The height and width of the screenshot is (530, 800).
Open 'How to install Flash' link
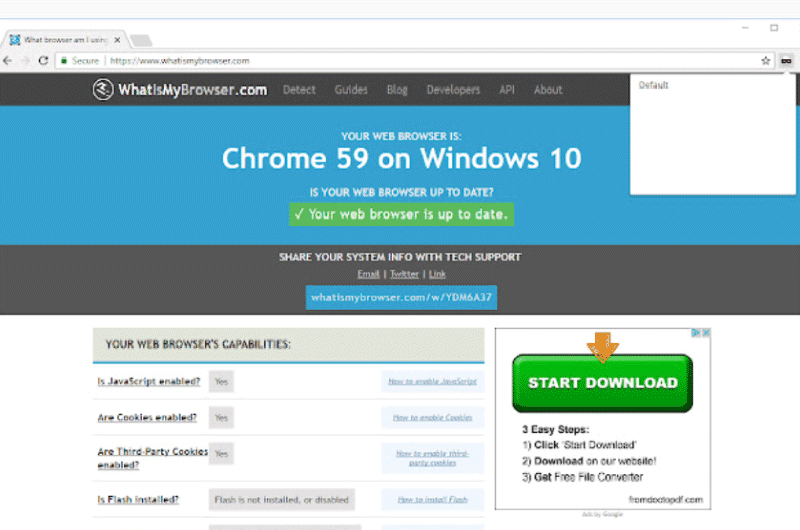(x=432, y=499)
